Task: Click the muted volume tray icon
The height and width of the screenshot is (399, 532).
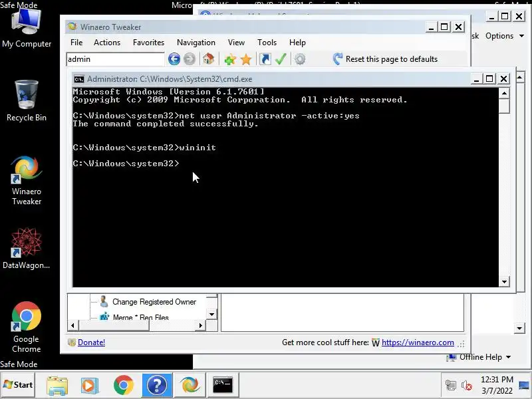Action: [467, 386]
